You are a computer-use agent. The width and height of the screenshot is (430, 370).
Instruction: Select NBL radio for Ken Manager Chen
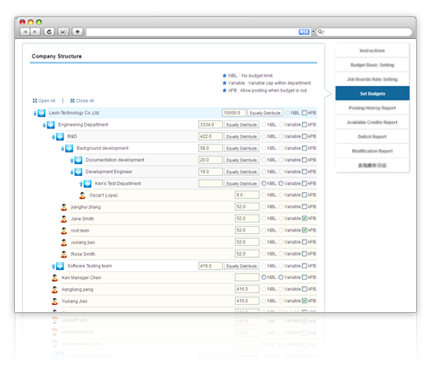(x=264, y=277)
